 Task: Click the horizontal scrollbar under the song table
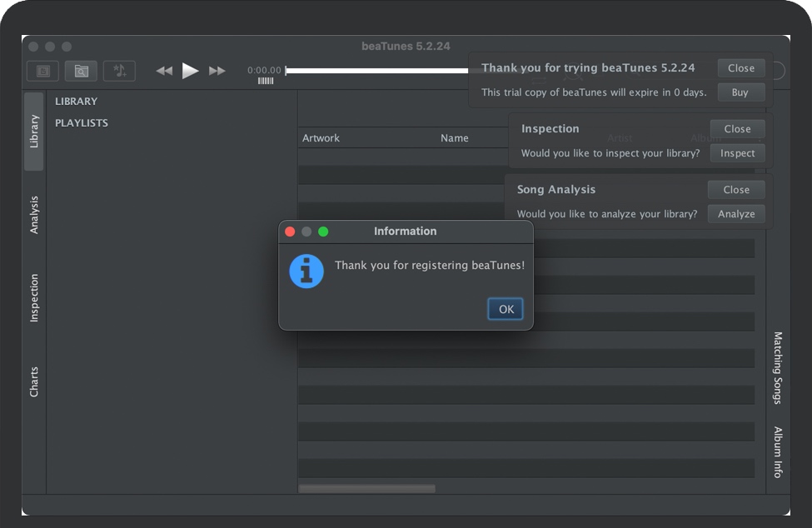[366, 489]
